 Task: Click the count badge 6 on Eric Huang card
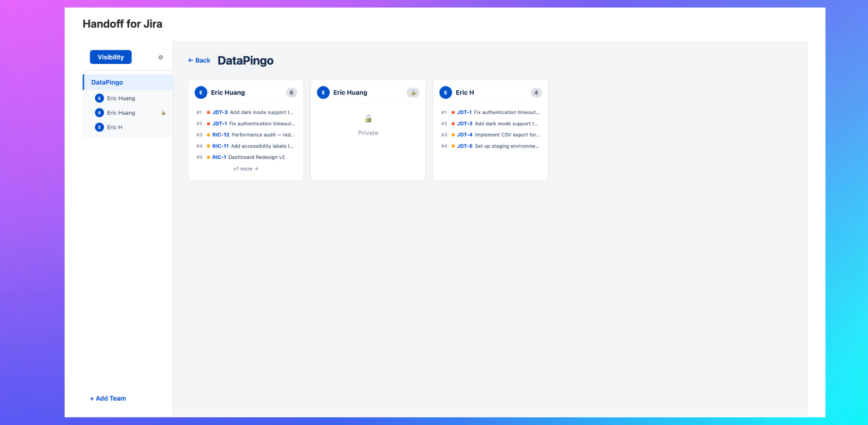pyautogui.click(x=292, y=93)
